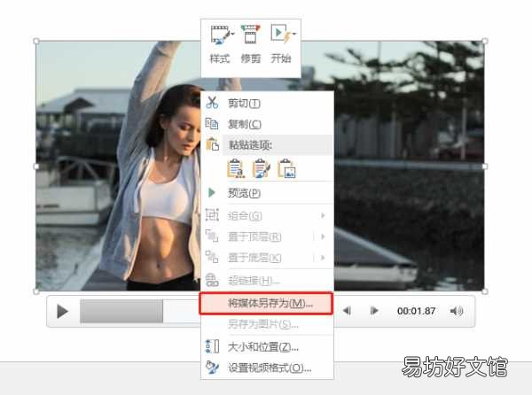Click the volume speaker icon
This screenshot has height=395, width=532.
(457, 311)
